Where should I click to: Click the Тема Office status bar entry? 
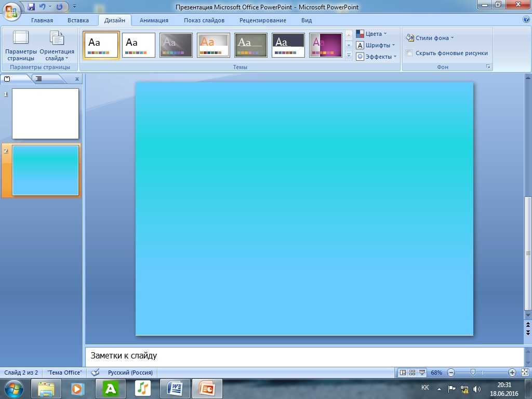click(64, 373)
